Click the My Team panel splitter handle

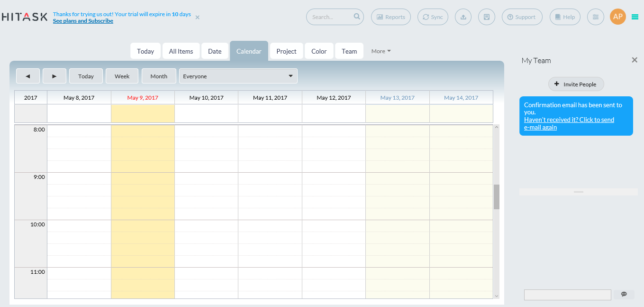pos(579,192)
